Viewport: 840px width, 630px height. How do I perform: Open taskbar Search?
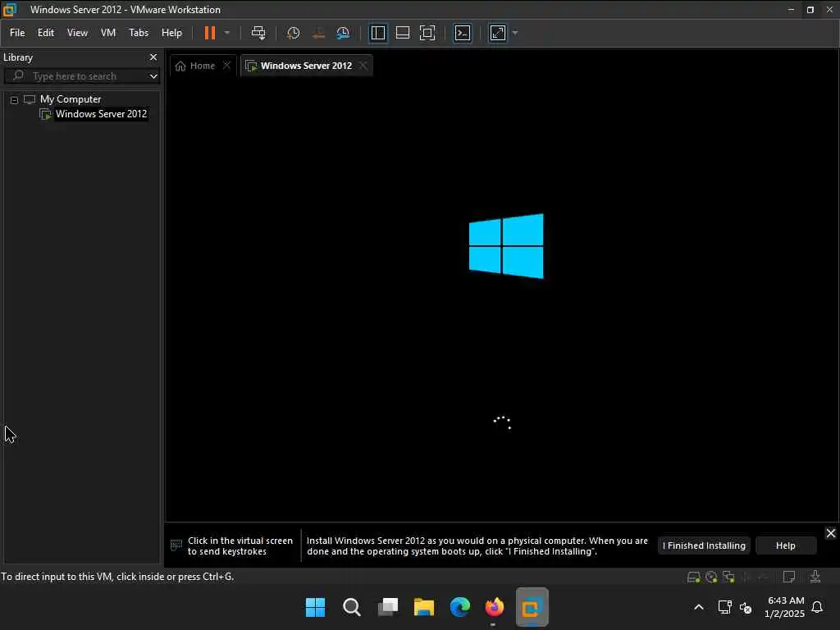pos(351,607)
